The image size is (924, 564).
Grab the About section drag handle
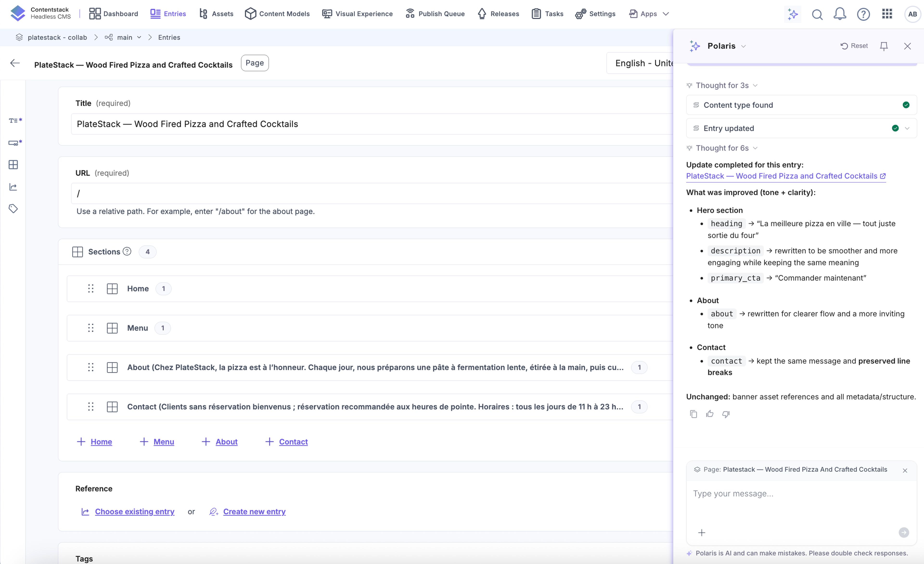(91, 367)
